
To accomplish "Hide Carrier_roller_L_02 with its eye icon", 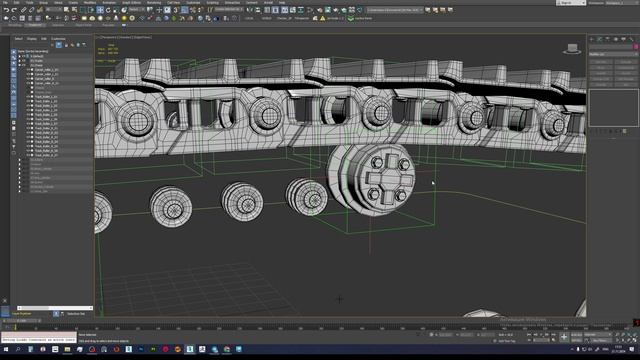I will (28, 74).
